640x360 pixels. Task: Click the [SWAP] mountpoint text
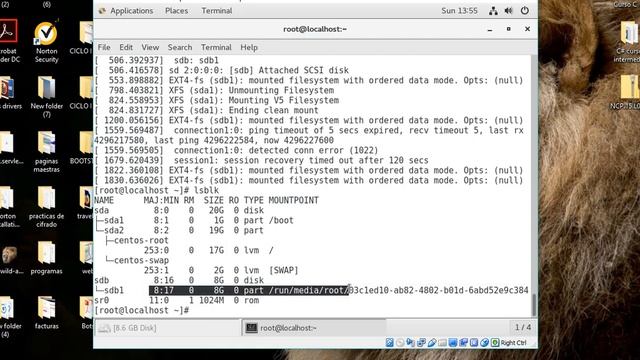point(283,270)
